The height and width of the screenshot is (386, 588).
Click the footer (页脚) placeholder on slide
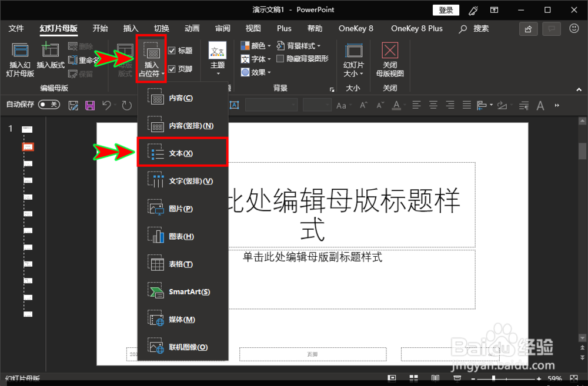[313, 354]
